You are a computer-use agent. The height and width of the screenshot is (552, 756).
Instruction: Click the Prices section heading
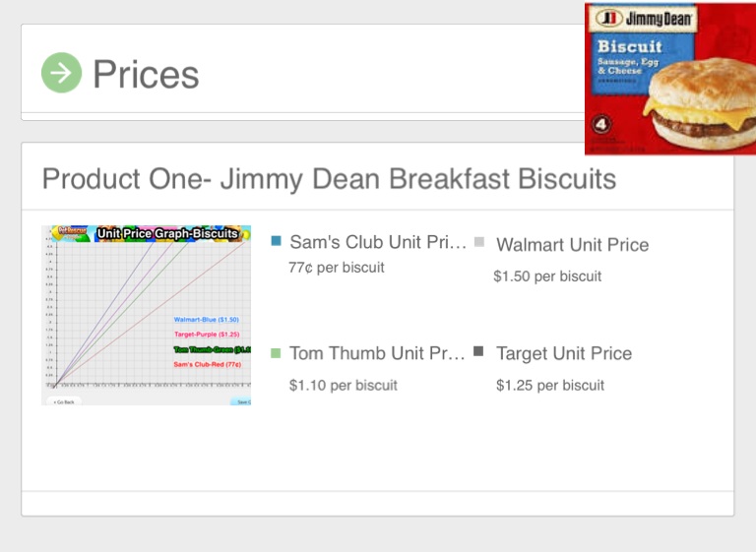pos(146,74)
